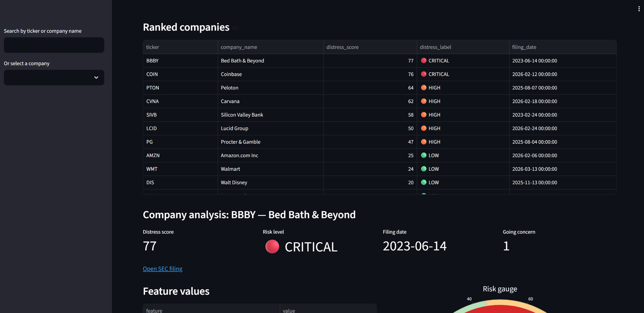Click the orange HIGH dot for Carvana
Viewport: 644px width, 313px height.
pos(424,101)
